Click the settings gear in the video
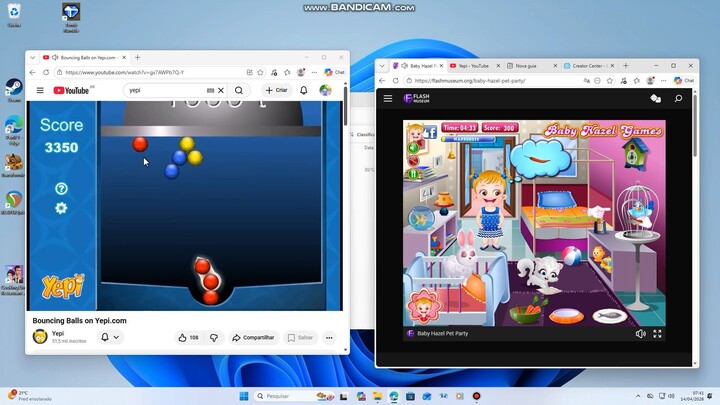 click(x=61, y=208)
